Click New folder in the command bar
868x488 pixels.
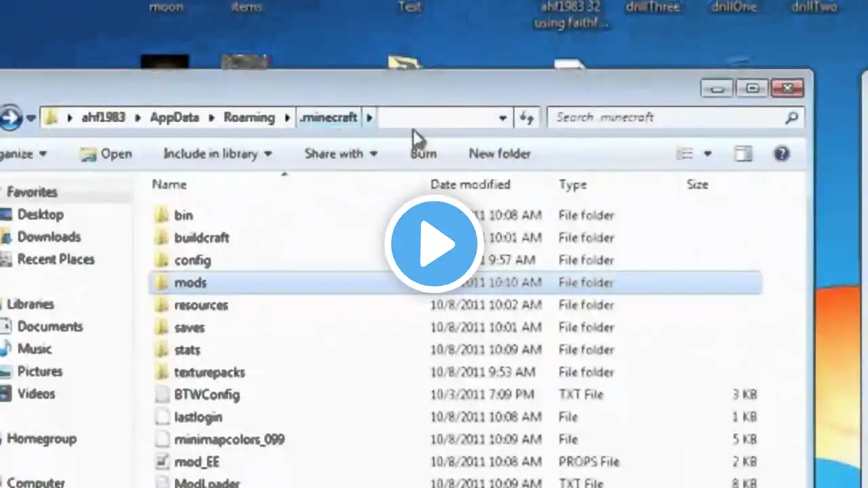point(500,154)
